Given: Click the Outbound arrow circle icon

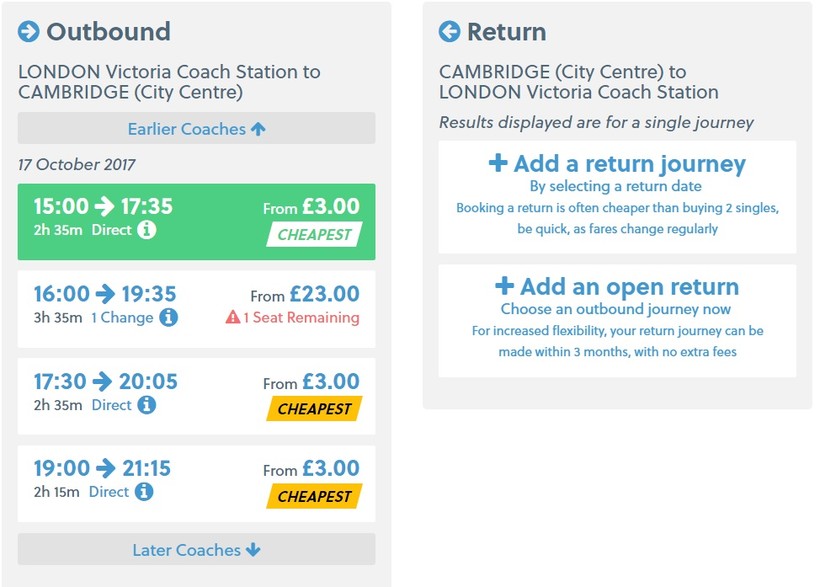Looking at the screenshot, I should [x=28, y=32].
